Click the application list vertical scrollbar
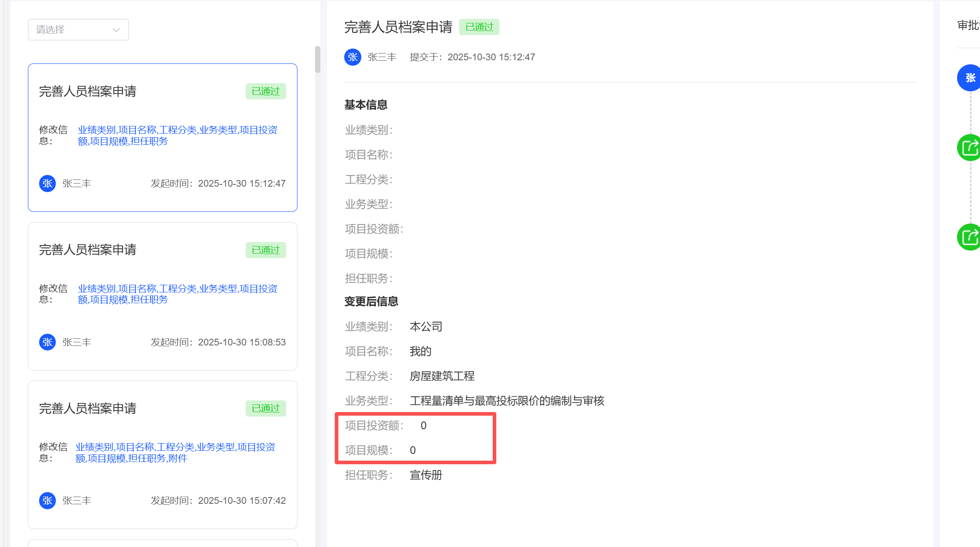The image size is (980, 547). click(x=317, y=59)
